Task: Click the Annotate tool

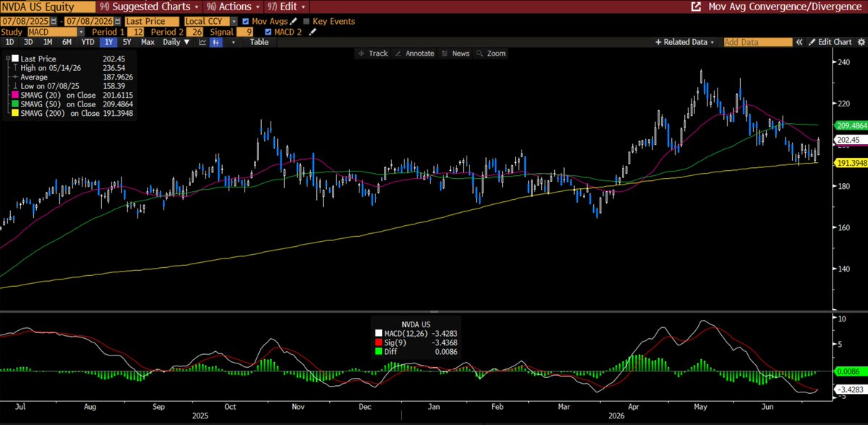Action: 414,54
